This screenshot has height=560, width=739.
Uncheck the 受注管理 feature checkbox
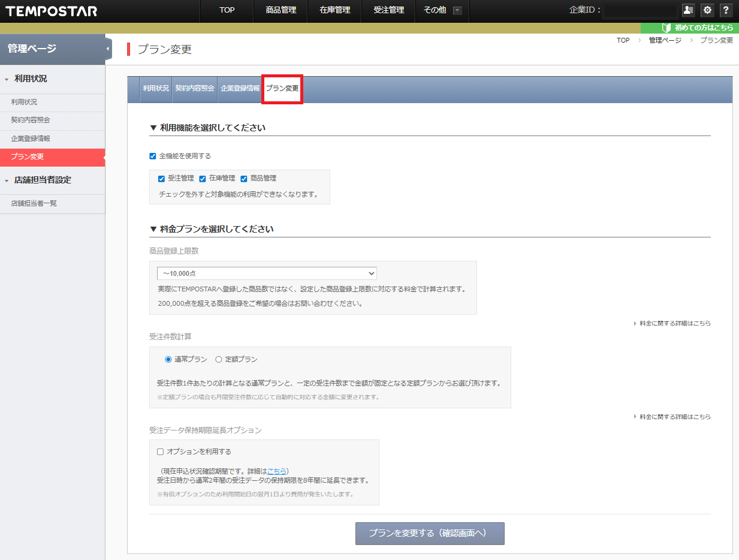coord(161,179)
